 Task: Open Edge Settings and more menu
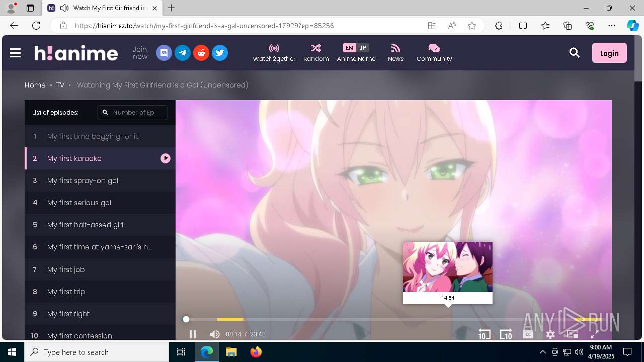tap(612, 26)
